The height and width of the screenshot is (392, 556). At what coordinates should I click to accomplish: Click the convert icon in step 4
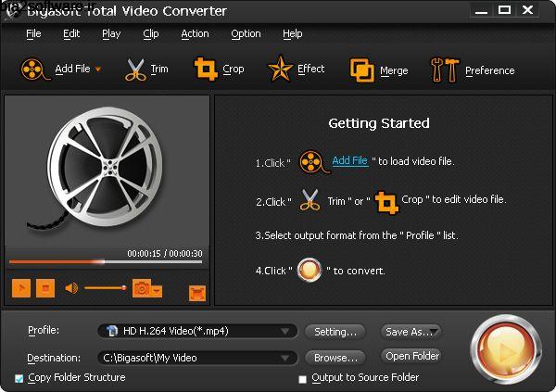[x=310, y=270]
